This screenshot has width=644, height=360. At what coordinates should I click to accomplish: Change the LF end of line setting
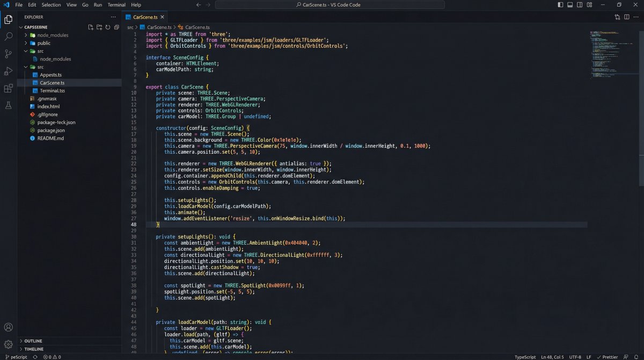coord(589,357)
